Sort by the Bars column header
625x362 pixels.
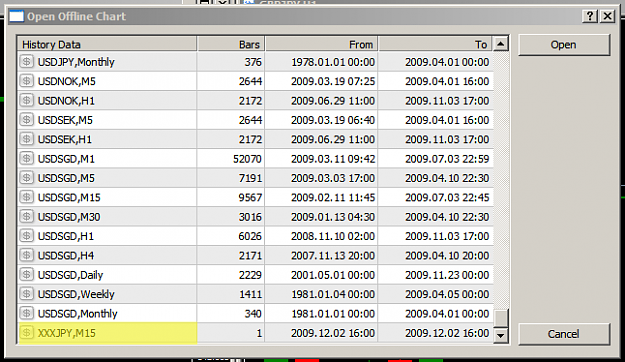click(231, 44)
